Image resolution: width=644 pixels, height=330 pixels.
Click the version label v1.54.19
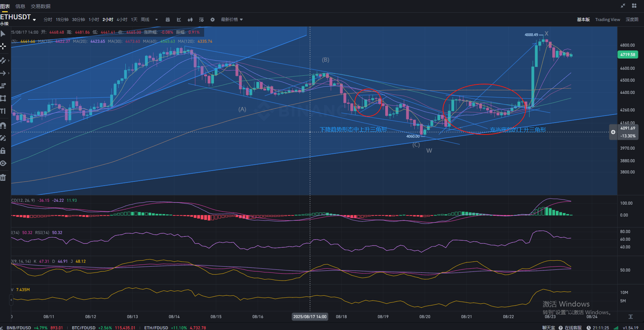[x=631, y=328]
